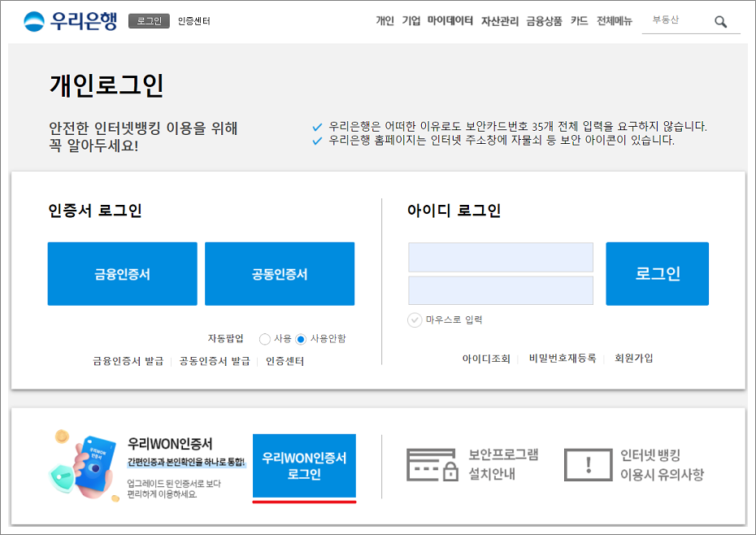
Task: Focus the password input field
Action: pyautogui.click(x=501, y=290)
